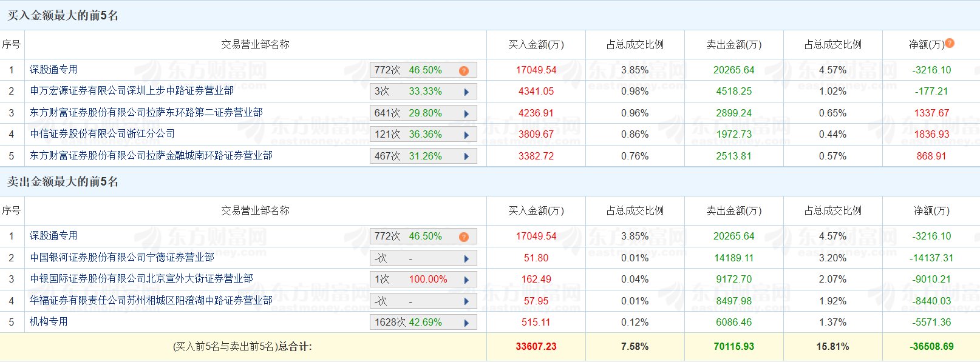Expand arrow for 东方财富证券 拉萨东环路第二 row
The image size is (980, 362).
point(466,113)
